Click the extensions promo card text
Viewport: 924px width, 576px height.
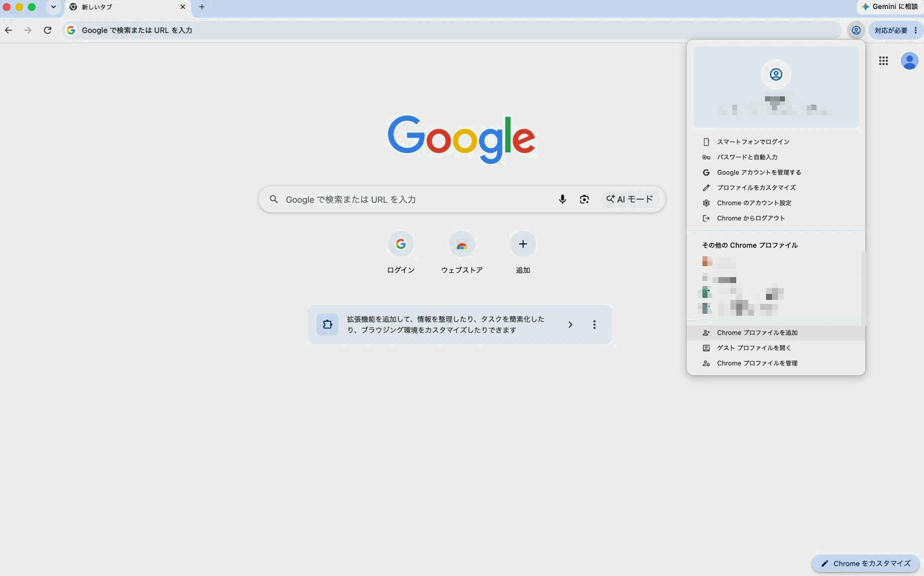click(x=446, y=324)
